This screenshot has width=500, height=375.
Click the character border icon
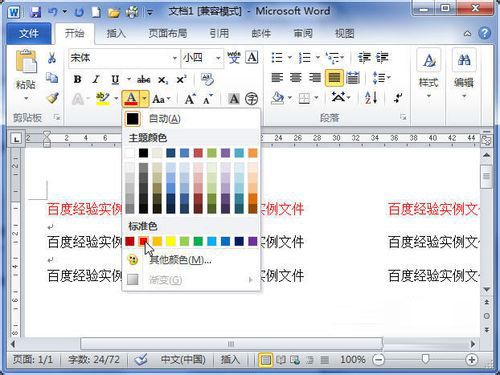pyautogui.click(x=252, y=57)
